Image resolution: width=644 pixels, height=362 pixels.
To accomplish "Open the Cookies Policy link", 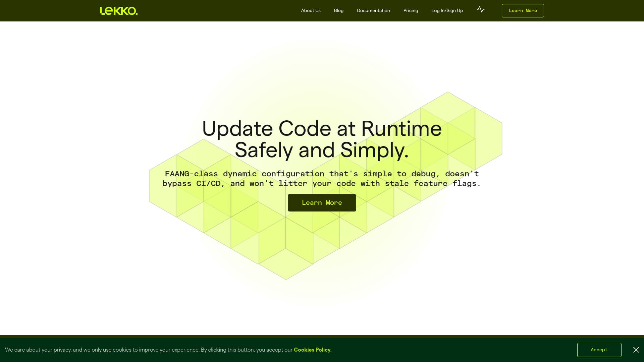I will click(x=313, y=350).
